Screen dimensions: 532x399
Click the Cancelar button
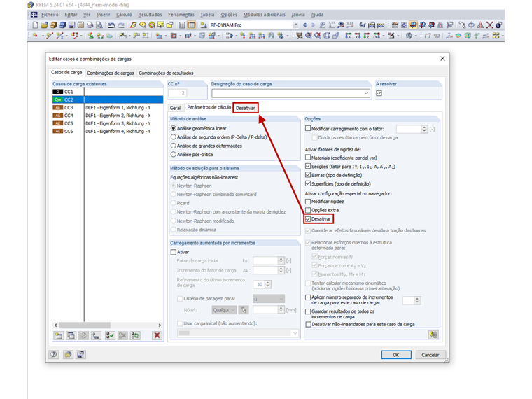click(430, 355)
